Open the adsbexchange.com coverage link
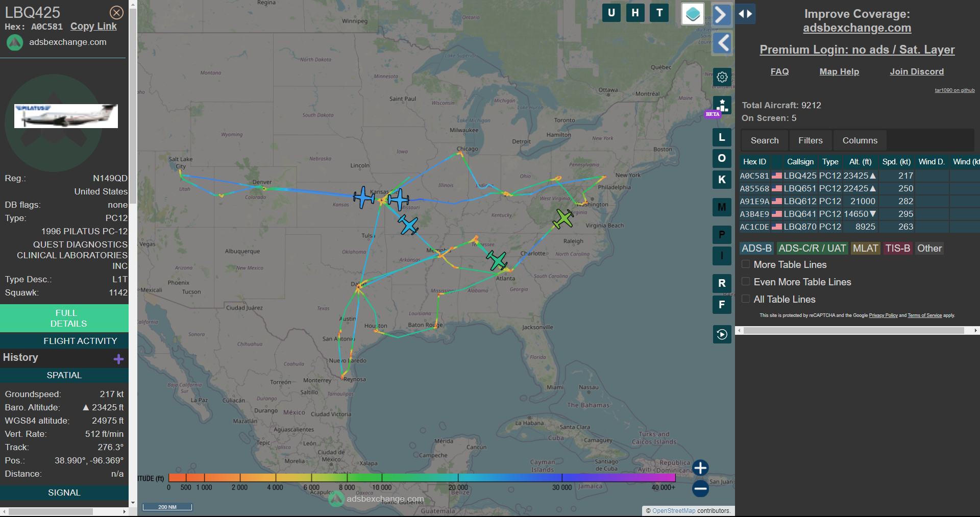This screenshot has width=980, height=517. [x=857, y=28]
